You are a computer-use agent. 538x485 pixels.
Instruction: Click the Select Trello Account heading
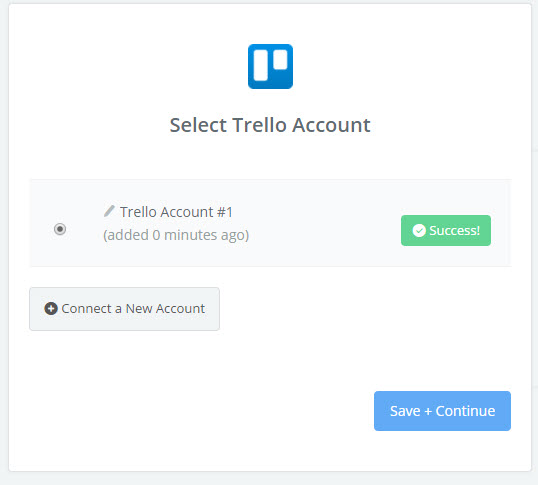(270, 125)
